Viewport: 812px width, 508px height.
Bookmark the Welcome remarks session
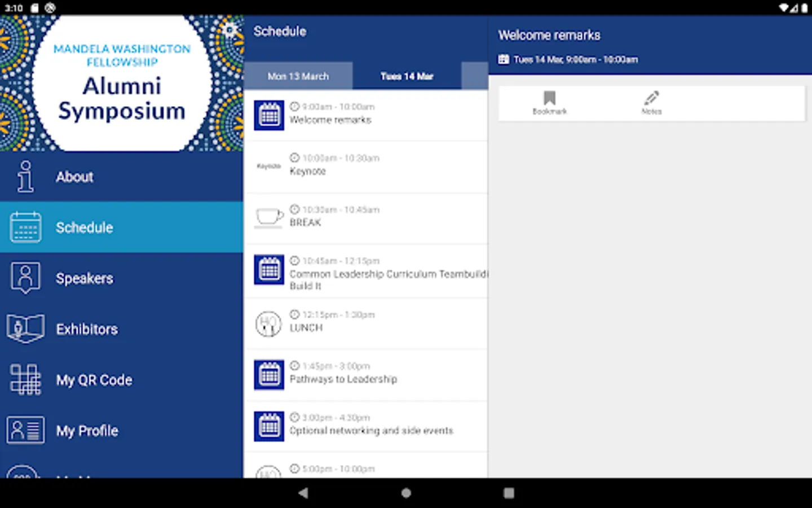[x=549, y=103]
